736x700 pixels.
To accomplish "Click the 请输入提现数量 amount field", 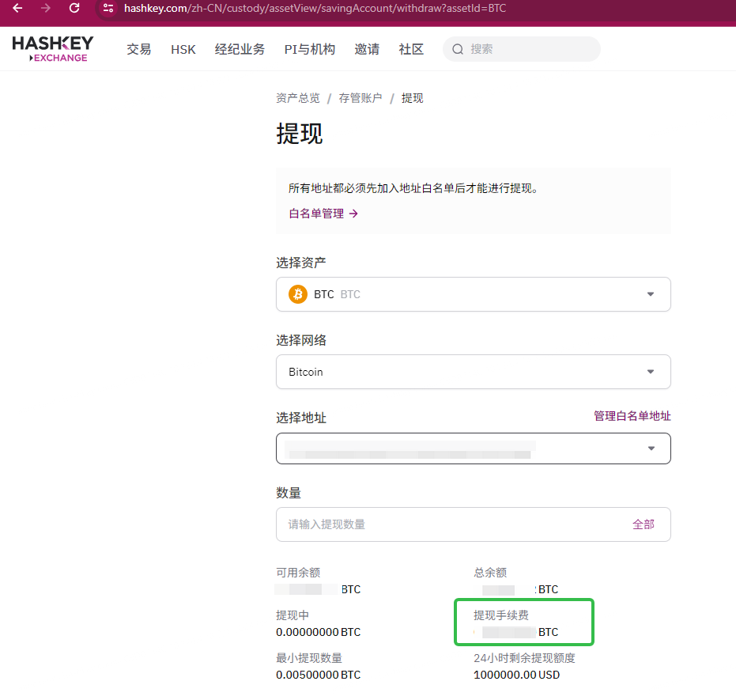I will click(473, 524).
